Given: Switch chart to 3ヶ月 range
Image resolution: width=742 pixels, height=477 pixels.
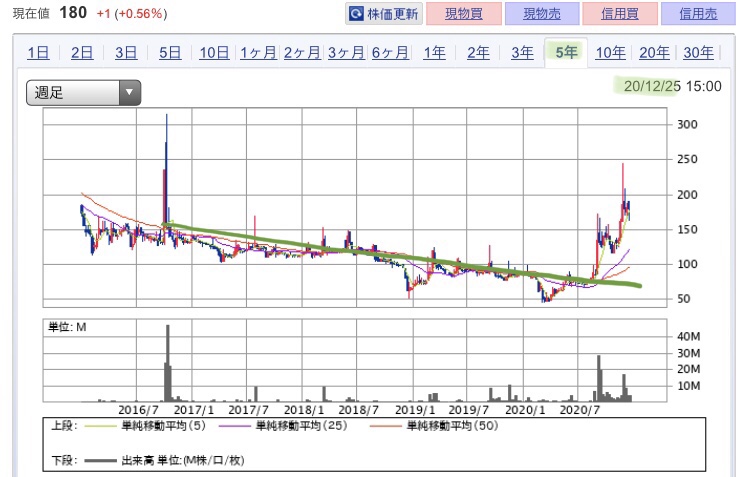Looking at the screenshot, I should (346, 52).
